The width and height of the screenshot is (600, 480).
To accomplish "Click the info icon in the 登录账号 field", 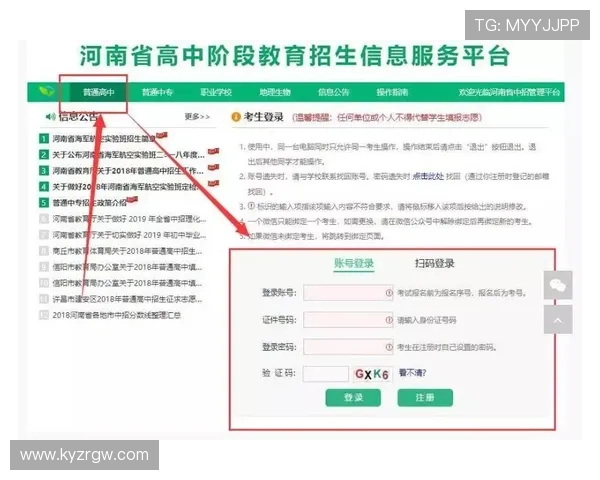I will tap(389, 293).
